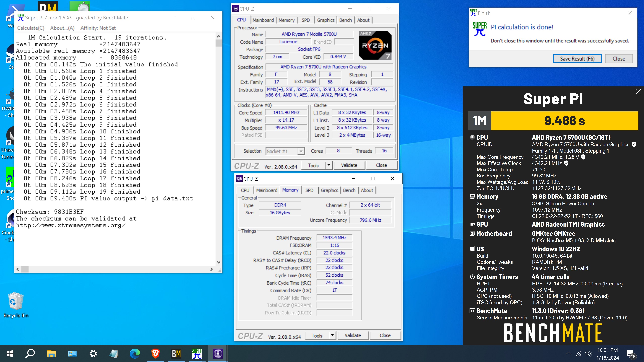Click Save Result (F6) button

click(x=577, y=59)
